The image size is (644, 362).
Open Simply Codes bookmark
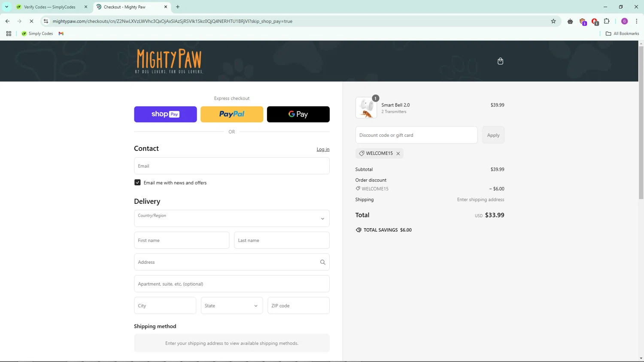(x=37, y=33)
